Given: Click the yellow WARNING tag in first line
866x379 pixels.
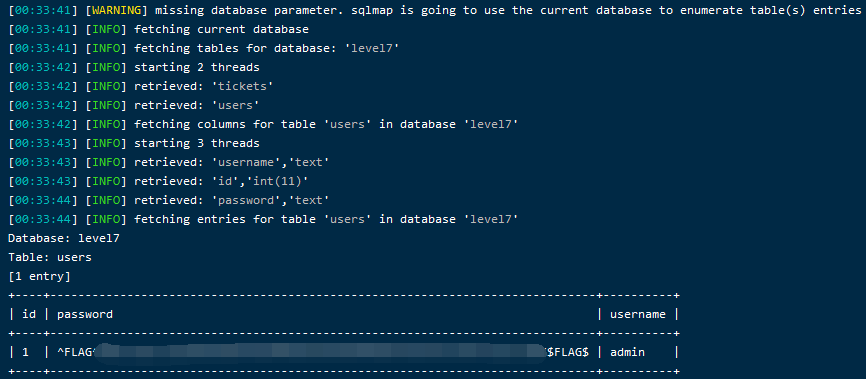Looking at the screenshot, I should click(117, 10).
